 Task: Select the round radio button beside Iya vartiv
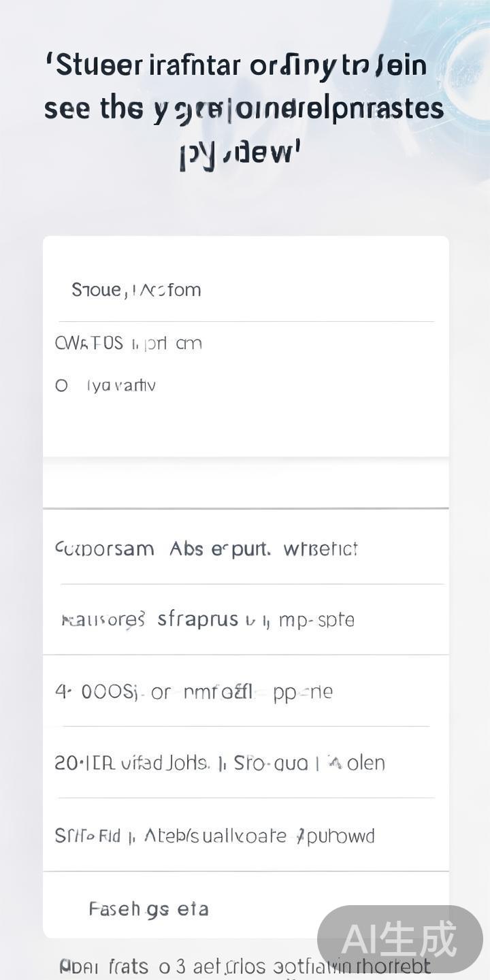click(62, 386)
